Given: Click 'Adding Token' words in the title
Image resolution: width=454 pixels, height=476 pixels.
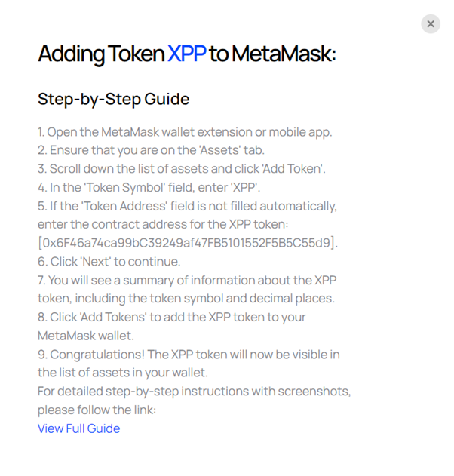Looking at the screenshot, I should (101, 54).
